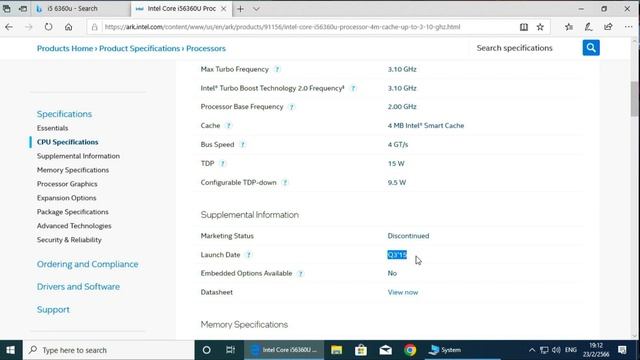This screenshot has width=640, height=360.
Task: Reload the page with refresh icon
Action: (48, 27)
